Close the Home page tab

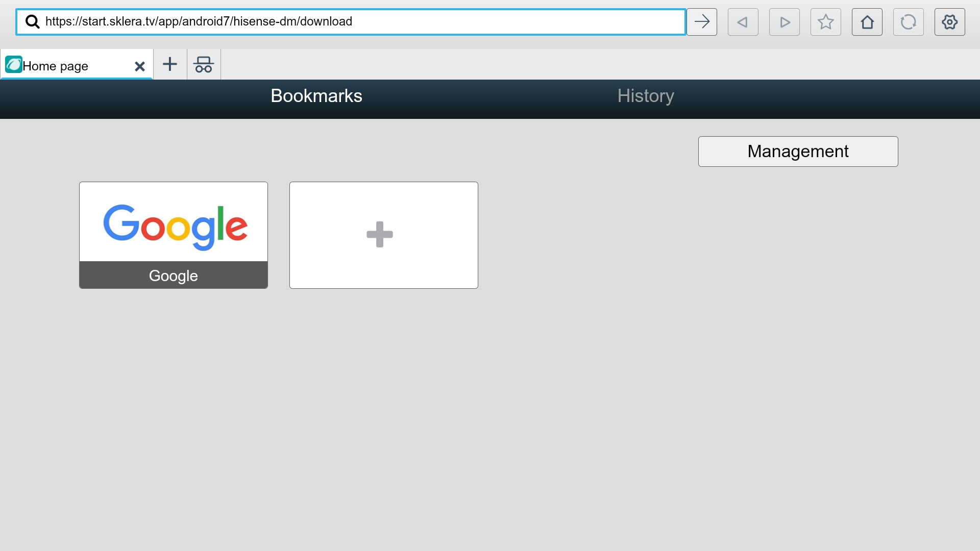coord(139,66)
